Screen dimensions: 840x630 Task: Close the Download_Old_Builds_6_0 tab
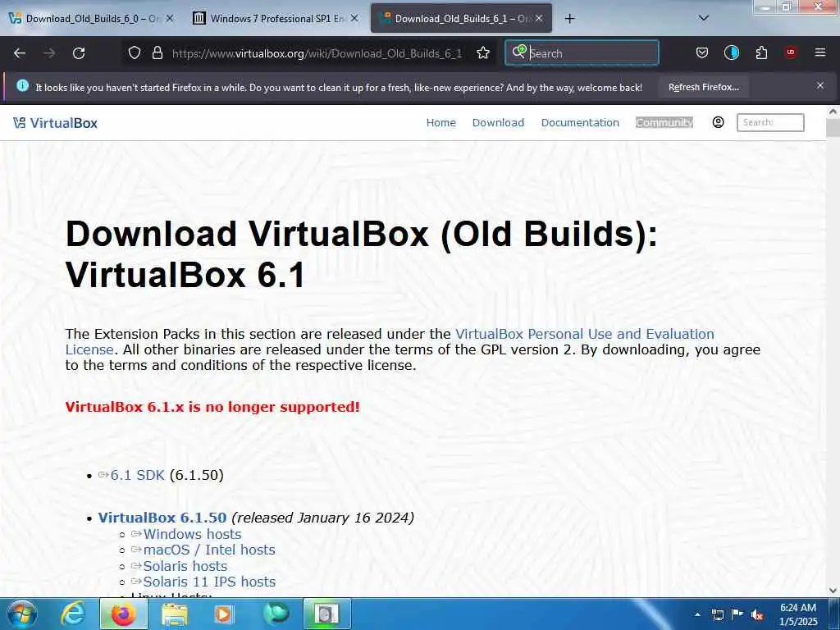click(x=170, y=18)
